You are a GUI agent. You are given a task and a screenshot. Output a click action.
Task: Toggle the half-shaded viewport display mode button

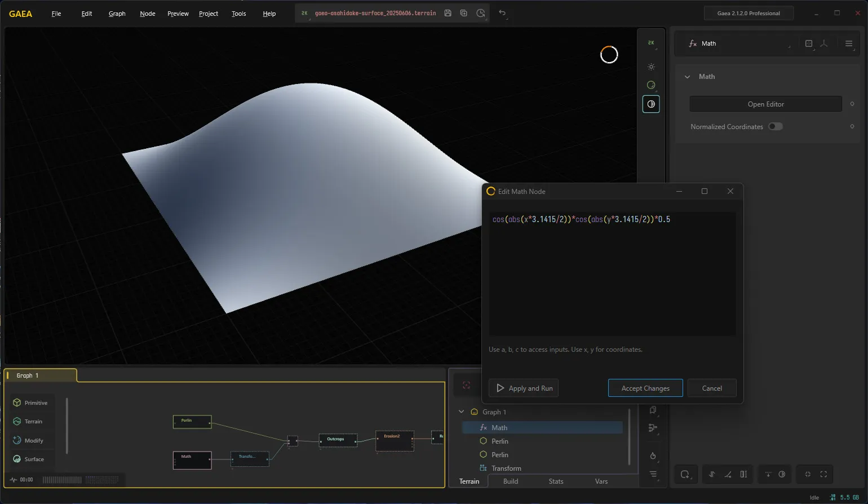tap(651, 104)
